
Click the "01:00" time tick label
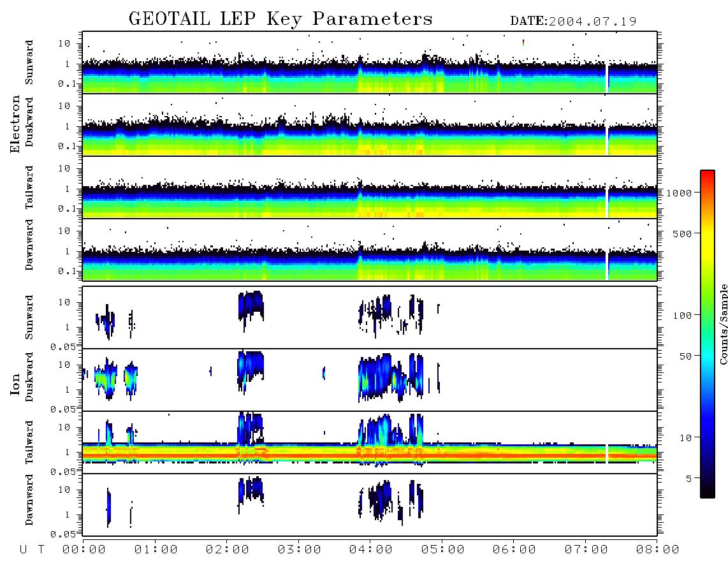coord(156,550)
